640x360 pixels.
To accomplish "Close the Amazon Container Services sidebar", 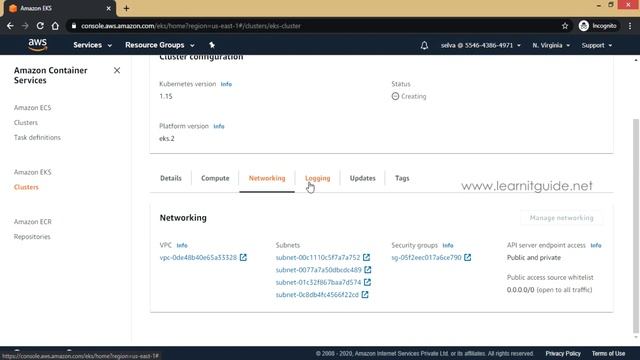I will 117,71.
